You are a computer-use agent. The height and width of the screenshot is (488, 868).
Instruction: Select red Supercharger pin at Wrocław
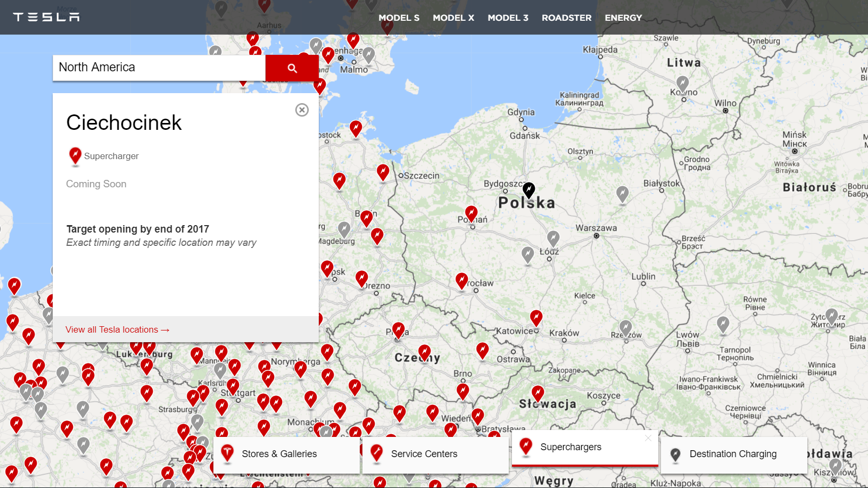tap(461, 282)
